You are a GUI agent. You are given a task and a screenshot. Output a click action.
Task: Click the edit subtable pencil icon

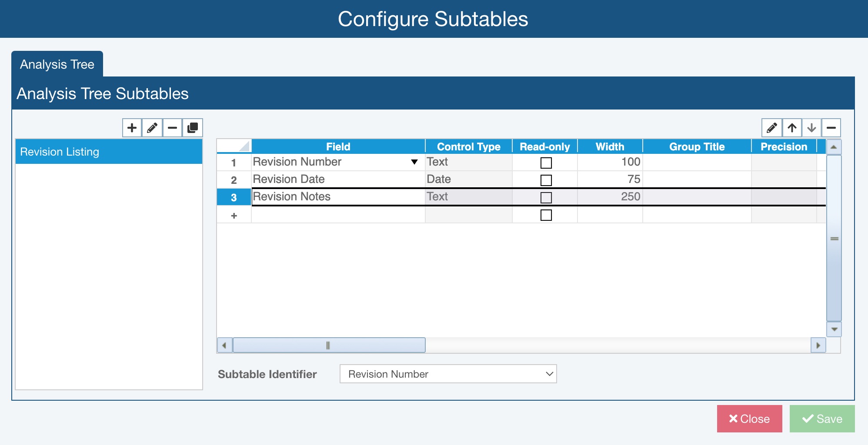tap(152, 128)
